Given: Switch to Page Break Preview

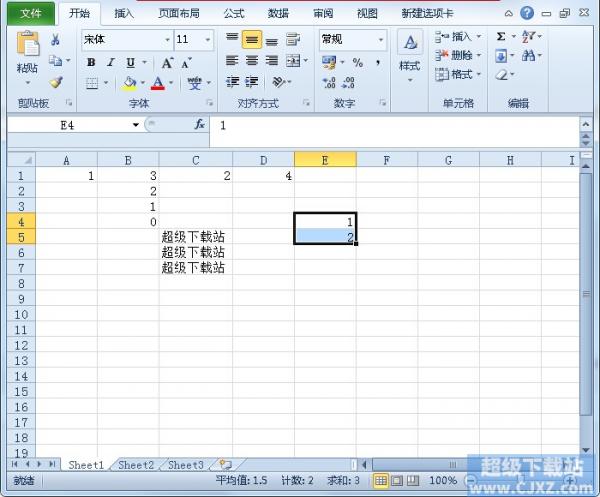Looking at the screenshot, I should [413, 480].
